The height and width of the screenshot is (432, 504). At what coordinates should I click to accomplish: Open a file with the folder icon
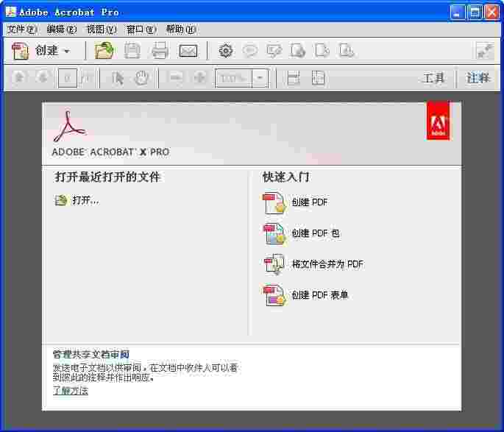click(x=104, y=51)
